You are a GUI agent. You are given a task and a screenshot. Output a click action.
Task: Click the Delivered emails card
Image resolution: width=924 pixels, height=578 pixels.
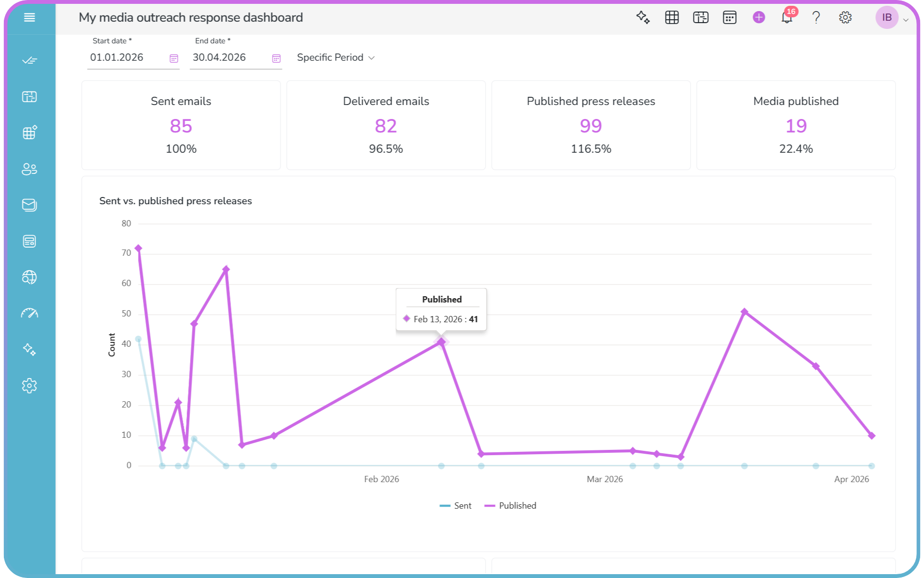point(386,125)
